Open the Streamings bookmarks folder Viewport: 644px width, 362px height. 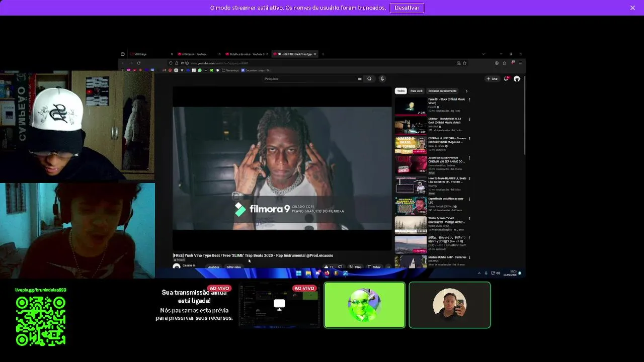tap(231, 70)
